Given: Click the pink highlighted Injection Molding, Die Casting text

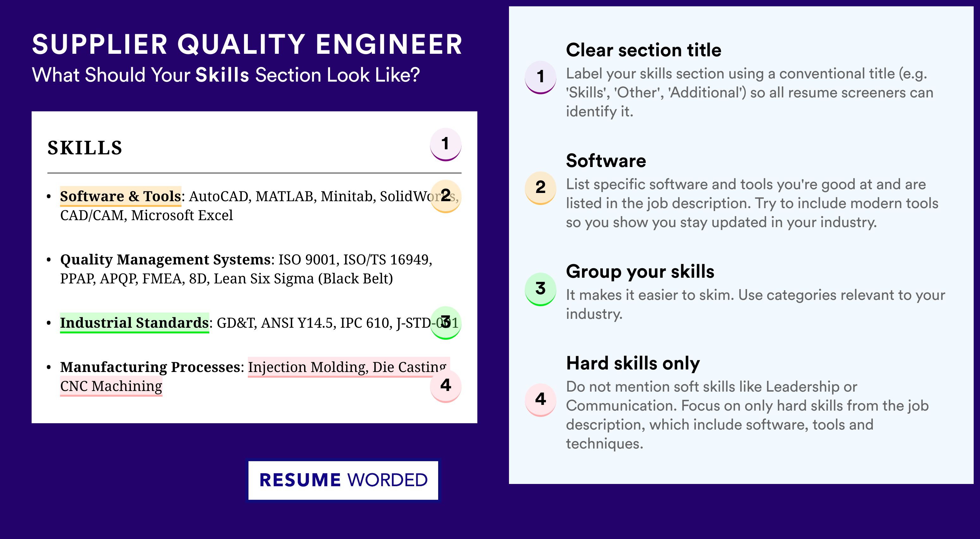Looking at the screenshot, I should (x=348, y=367).
